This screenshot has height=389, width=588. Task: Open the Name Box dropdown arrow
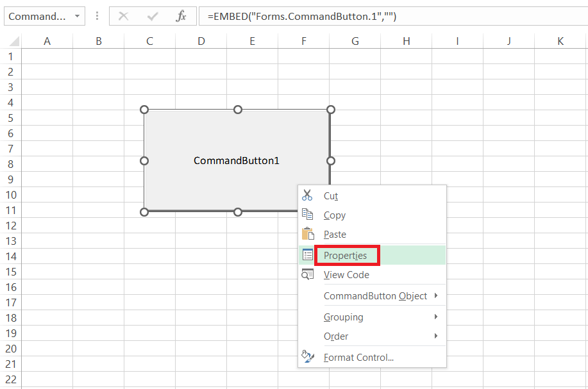[x=77, y=17]
